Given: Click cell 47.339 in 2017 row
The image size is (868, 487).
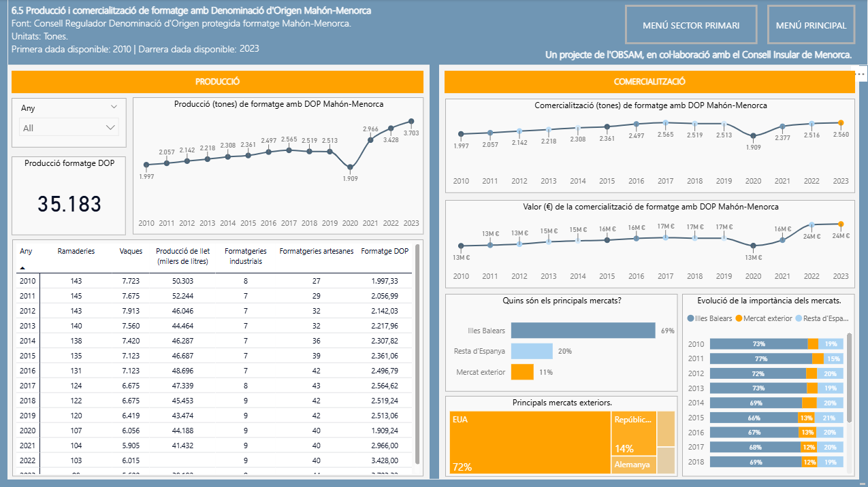Looking at the screenshot, I should point(182,386).
